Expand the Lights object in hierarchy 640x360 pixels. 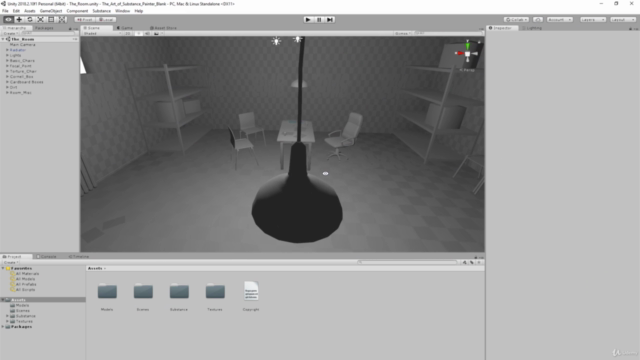7,56
